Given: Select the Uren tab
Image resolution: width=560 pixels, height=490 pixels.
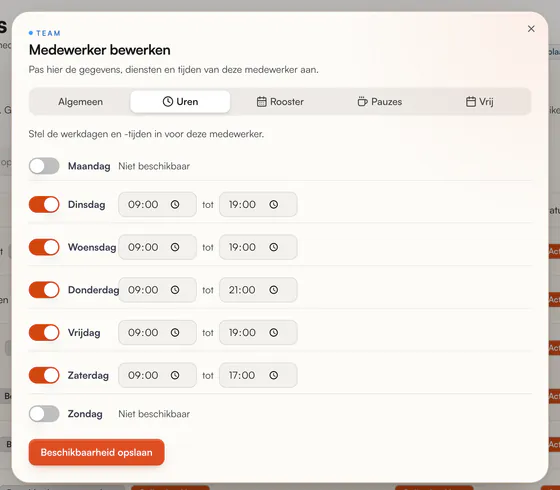Looking at the screenshot, I should [180, 102].
